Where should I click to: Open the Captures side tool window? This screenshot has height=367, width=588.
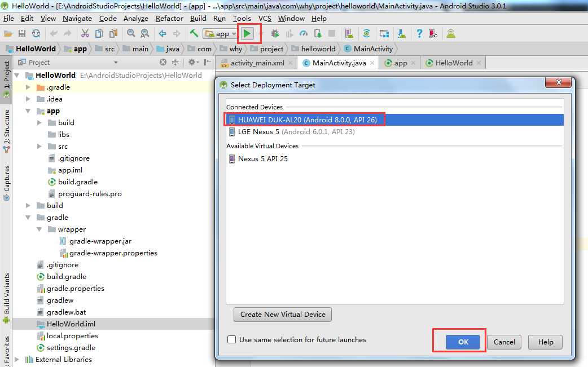point(6,183)
